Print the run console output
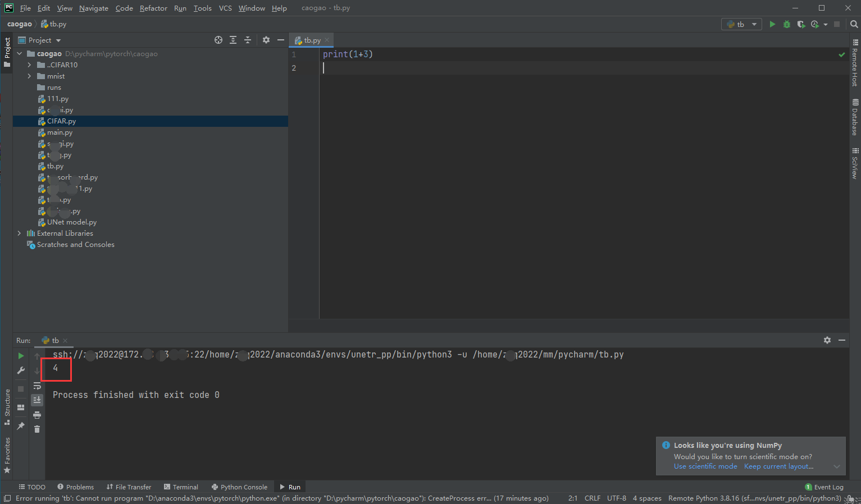Screen dimensions: 861x504 point(37,415)
